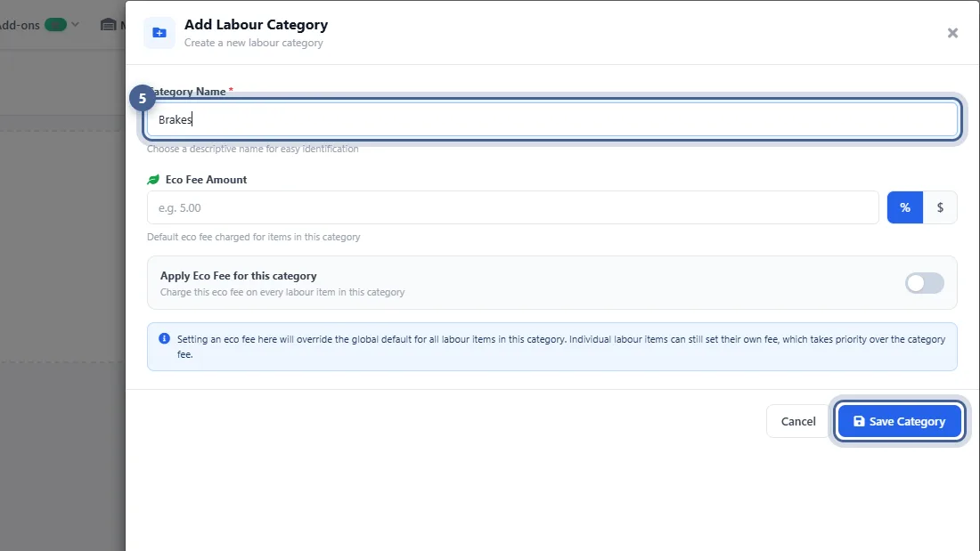Click the 'Setting an eco fee here' notice text
Image resolution: width=980 pixels, height=551 pixels.
(561, 347)
